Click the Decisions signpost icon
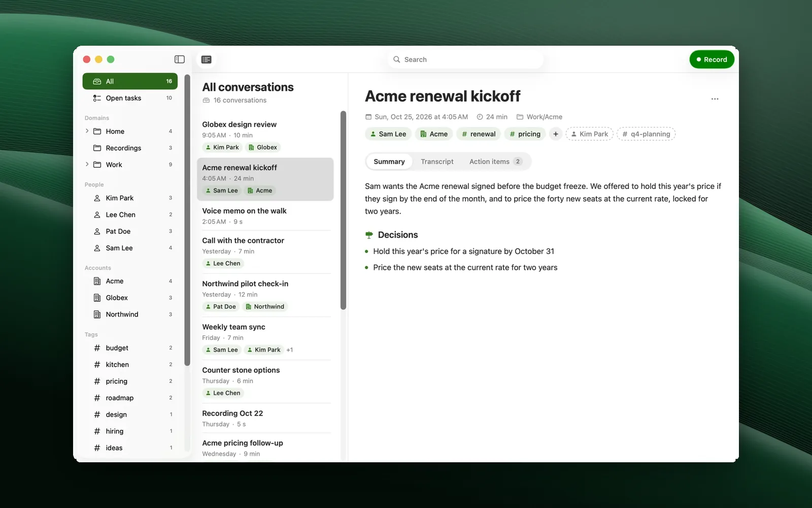 [x=369, y=235]
